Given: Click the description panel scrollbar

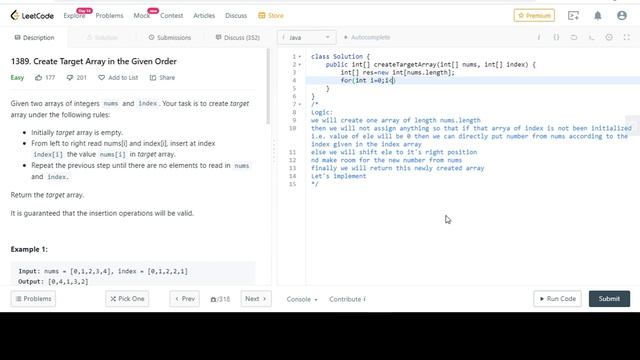Looking at the screenshot, I should pos(268,86).
